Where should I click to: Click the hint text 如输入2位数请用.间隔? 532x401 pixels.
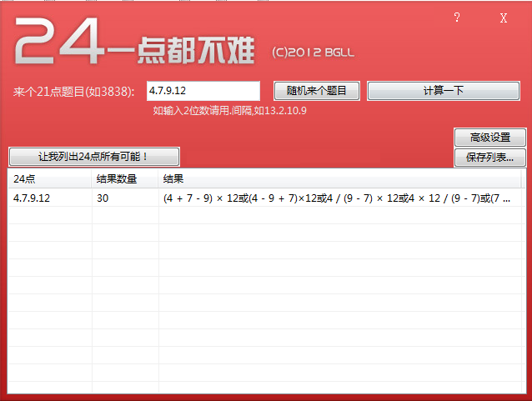[x=229, y=111]
